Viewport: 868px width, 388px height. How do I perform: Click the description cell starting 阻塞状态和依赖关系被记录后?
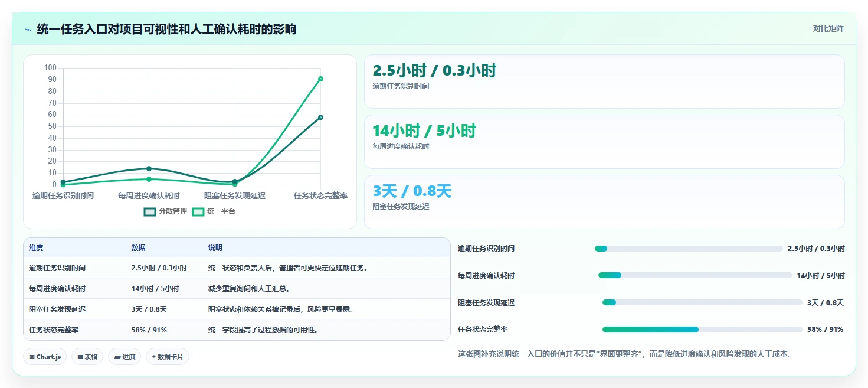(x=281, y=309)
